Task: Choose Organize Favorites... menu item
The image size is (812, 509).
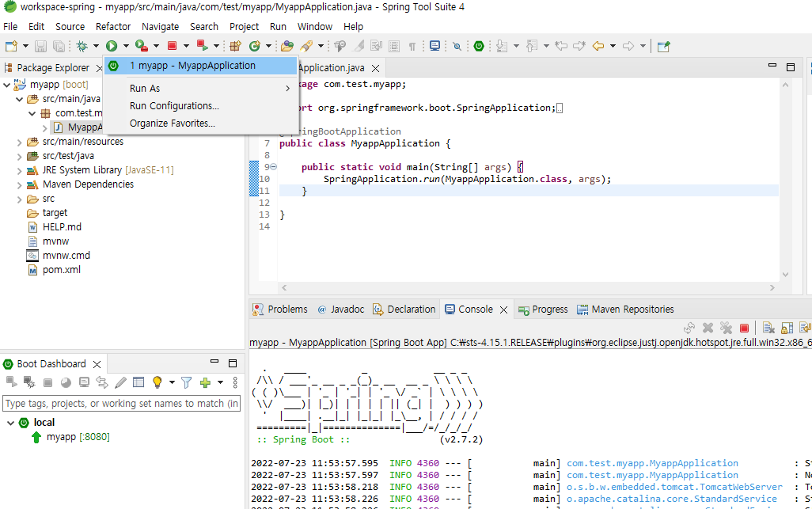Action: pos(201,123)
